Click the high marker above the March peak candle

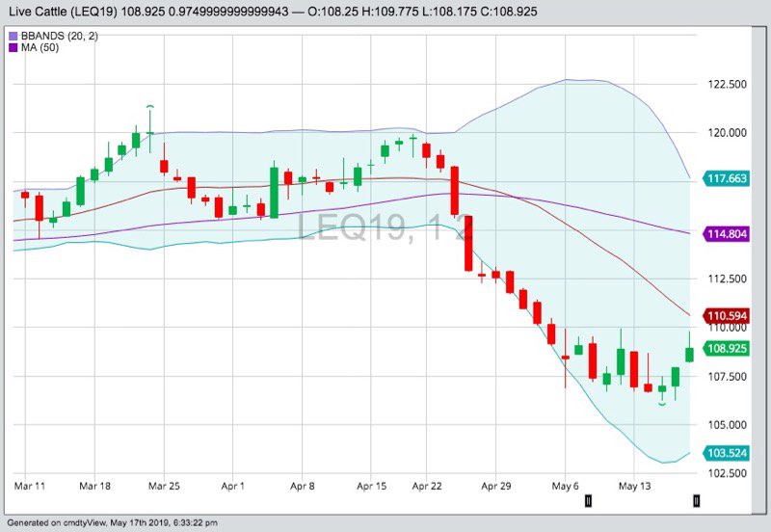(x=150, y=106)
